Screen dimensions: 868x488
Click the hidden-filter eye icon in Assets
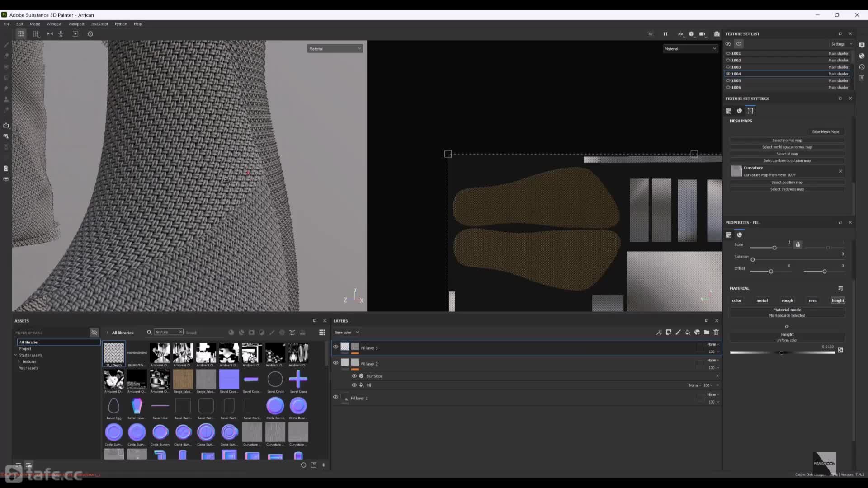click(x=94, y=333)
